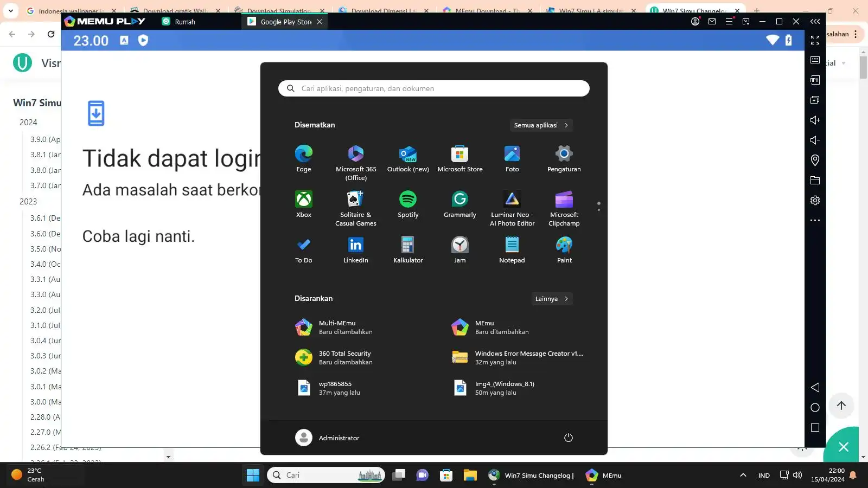
Task: Tap Android back button in MEmu
Action: click(815, 387)
